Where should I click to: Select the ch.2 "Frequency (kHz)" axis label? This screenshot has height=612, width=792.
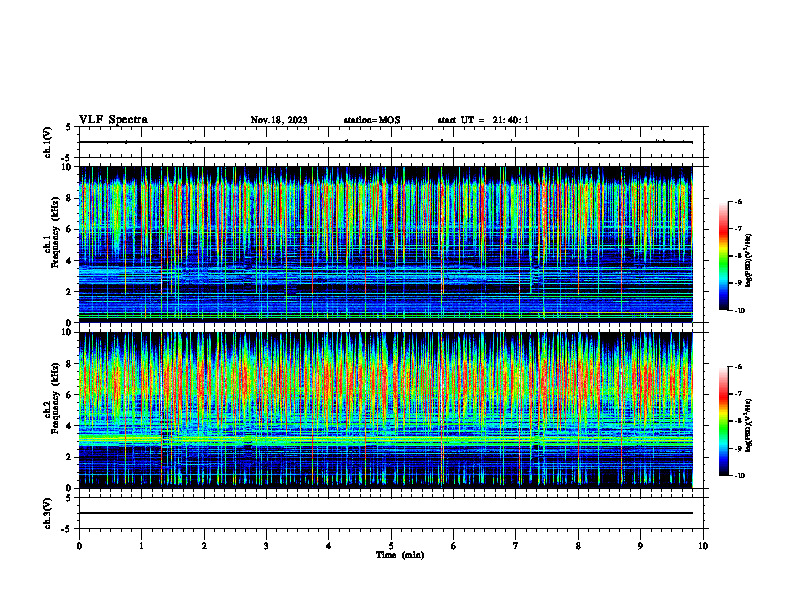click(55, 398)
